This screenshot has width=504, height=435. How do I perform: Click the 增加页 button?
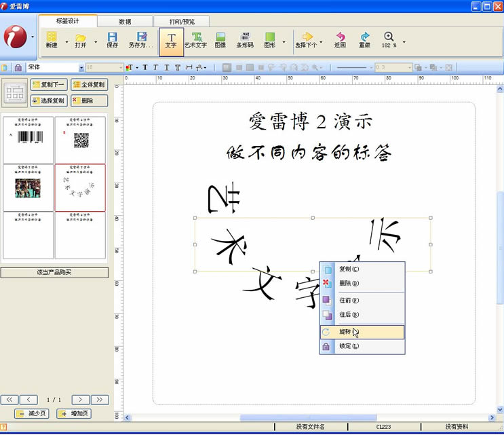click(74, 413)
